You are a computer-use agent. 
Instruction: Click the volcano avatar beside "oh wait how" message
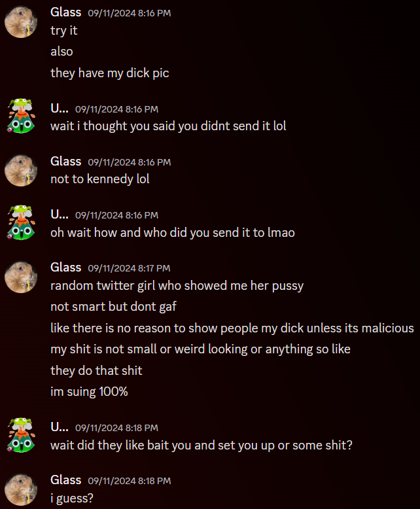[21, 222]
